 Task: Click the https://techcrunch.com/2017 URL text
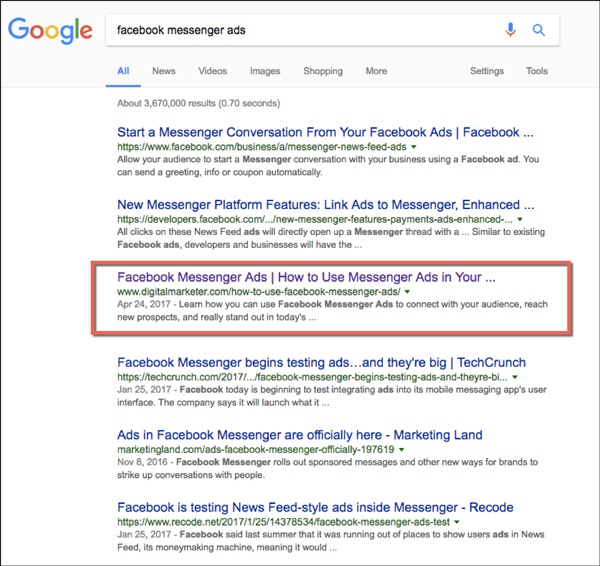click(x=313, y=377)
